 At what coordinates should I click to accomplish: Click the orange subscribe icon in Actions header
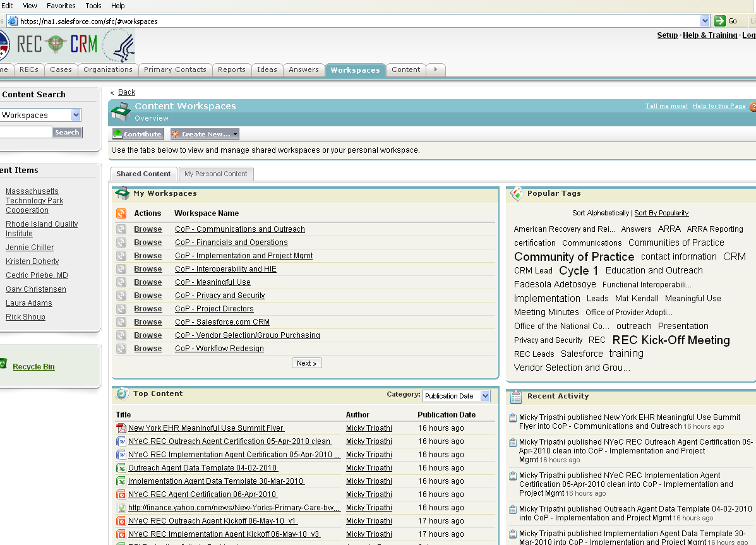[121, 213]
